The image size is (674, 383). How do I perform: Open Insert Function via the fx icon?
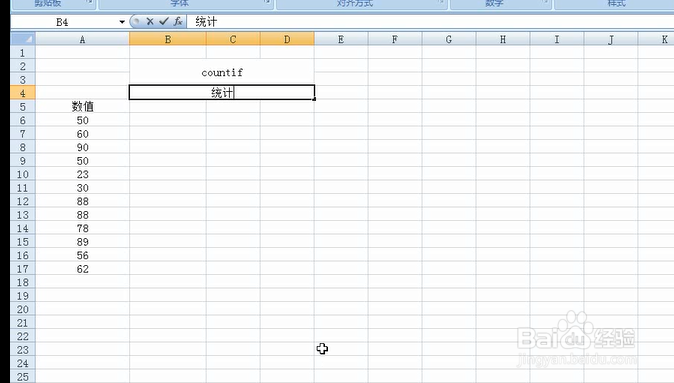pyautogui.click(x=178, y=21)
